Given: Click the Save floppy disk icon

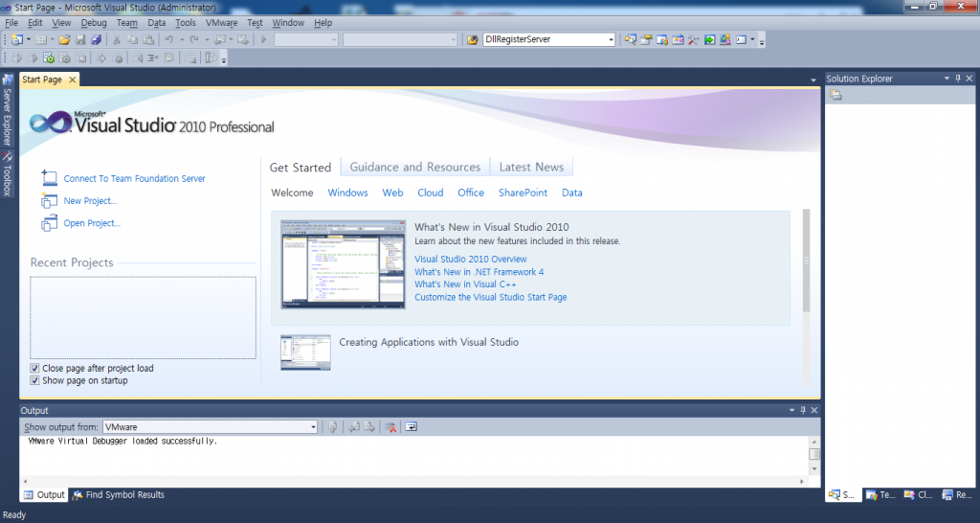Looking at the screenshot, I should (x=80, y=39).
